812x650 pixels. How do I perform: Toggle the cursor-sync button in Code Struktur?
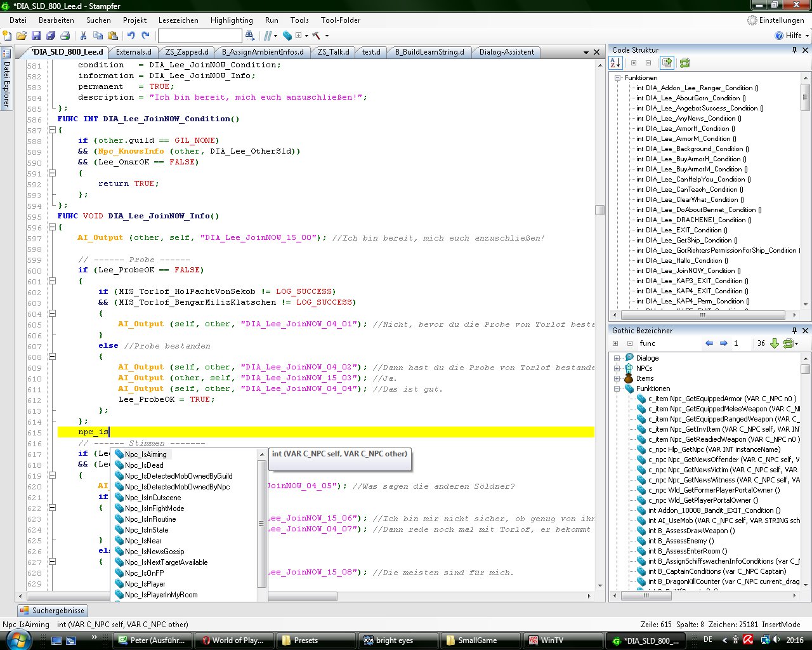tap(667, 63)
